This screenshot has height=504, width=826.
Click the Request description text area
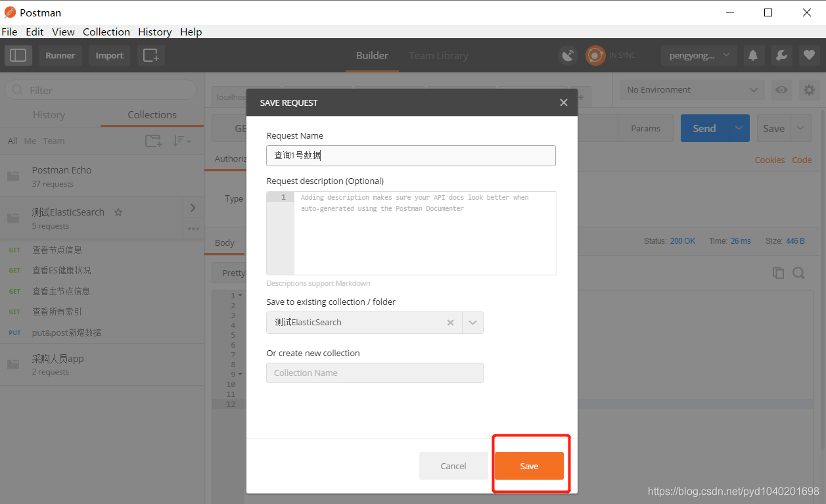[x=411, y=233]
